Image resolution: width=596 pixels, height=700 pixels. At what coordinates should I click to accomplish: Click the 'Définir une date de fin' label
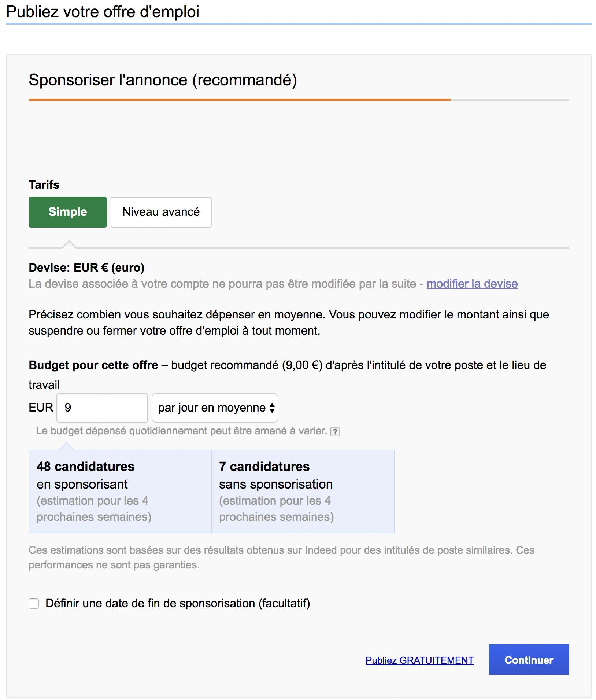(178, 603)
